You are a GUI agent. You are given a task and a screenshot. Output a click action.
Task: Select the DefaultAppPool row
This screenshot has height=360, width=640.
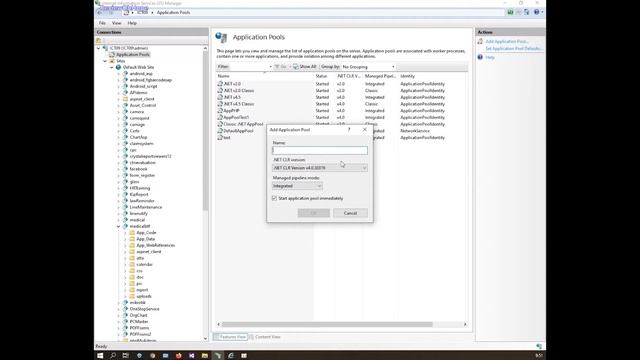242,131
